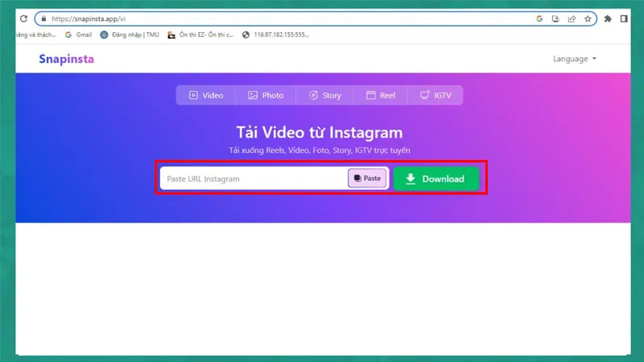Click the green download arrow icon
The image size is (644, 362).
coord(411,179)
